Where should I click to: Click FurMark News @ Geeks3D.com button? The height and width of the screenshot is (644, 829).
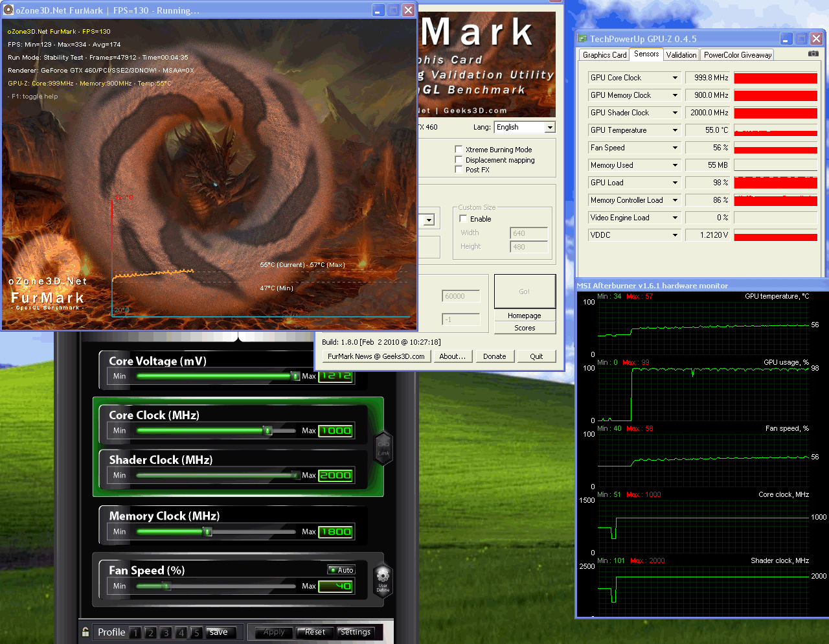click(376, 356)
